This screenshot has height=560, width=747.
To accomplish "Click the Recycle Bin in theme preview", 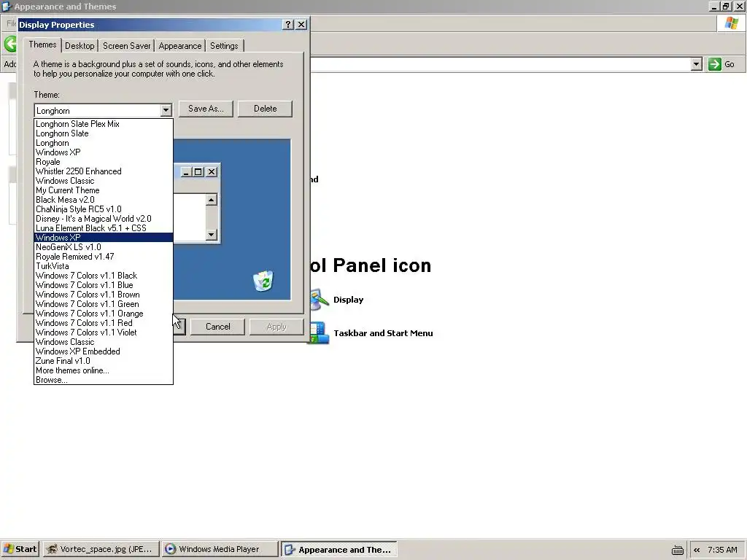I will (x=263, y=281).
